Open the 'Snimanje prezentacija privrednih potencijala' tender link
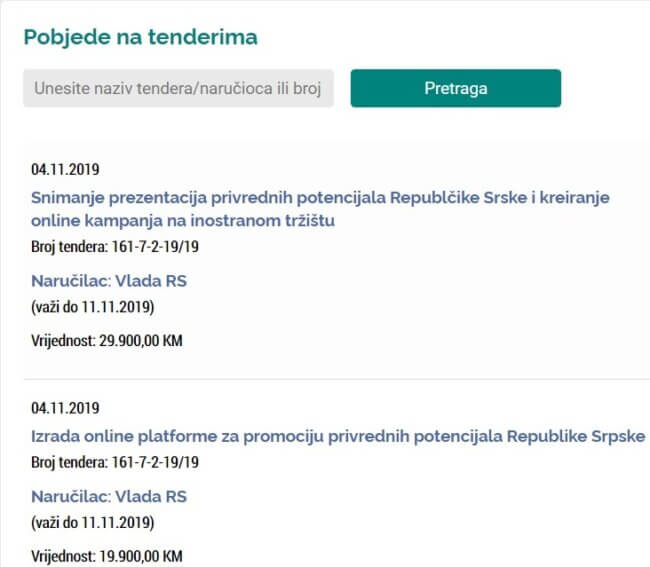Viewport: 650px width, 567px height. tap(320, 197)
